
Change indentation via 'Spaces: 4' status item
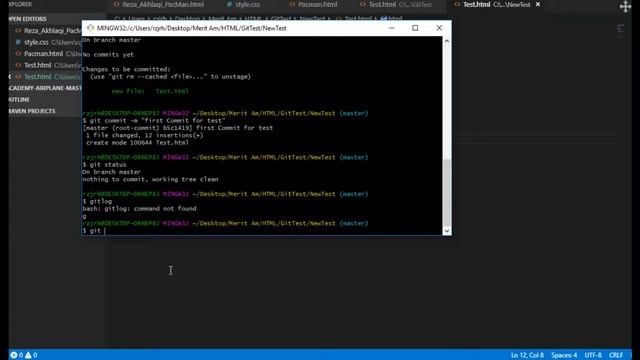(x=564, y=355)
